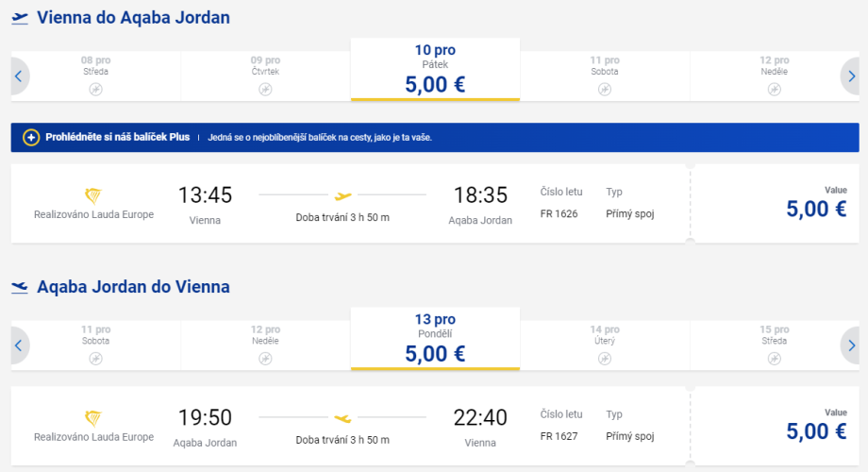The height and width of the screenshot is (472, 868).
Task: Select outbound Value fare 5,00 €
Action: tap(816, 204)
